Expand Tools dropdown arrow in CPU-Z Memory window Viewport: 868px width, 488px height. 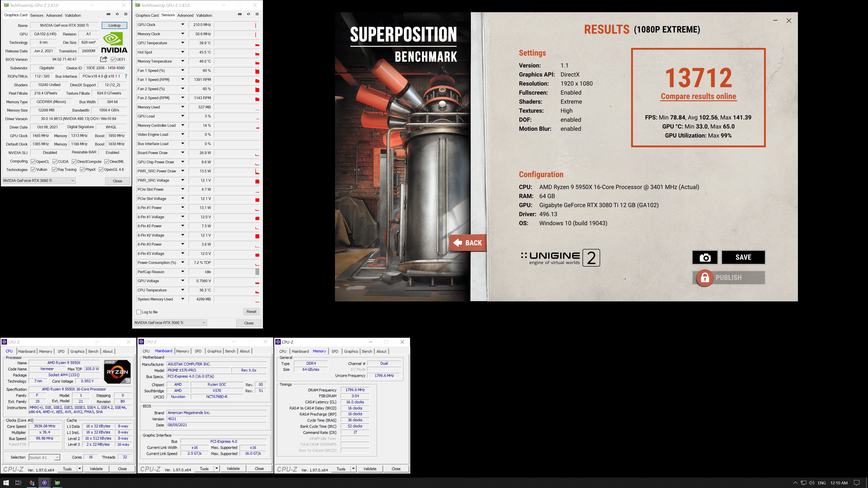[353, 469]
